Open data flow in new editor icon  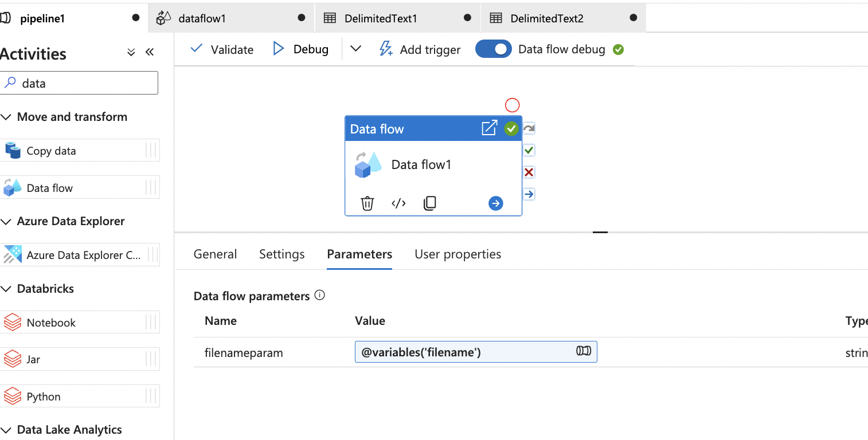(489, 128)
